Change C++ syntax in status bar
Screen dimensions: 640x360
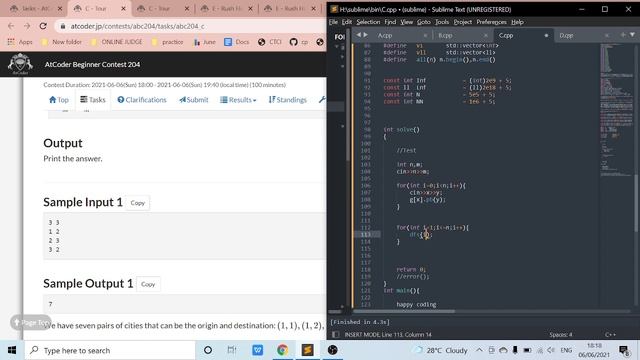(610, 335)
